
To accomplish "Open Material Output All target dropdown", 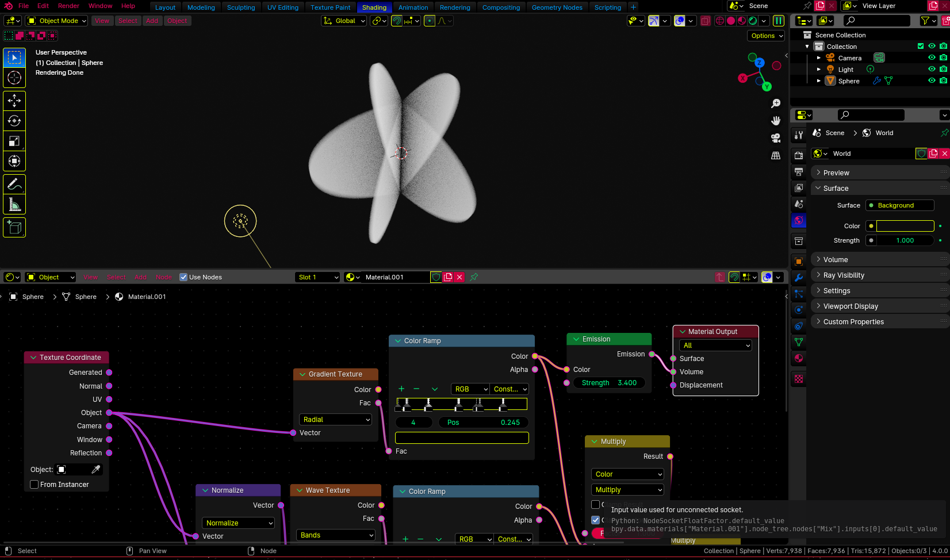I will tap(715, 346).
